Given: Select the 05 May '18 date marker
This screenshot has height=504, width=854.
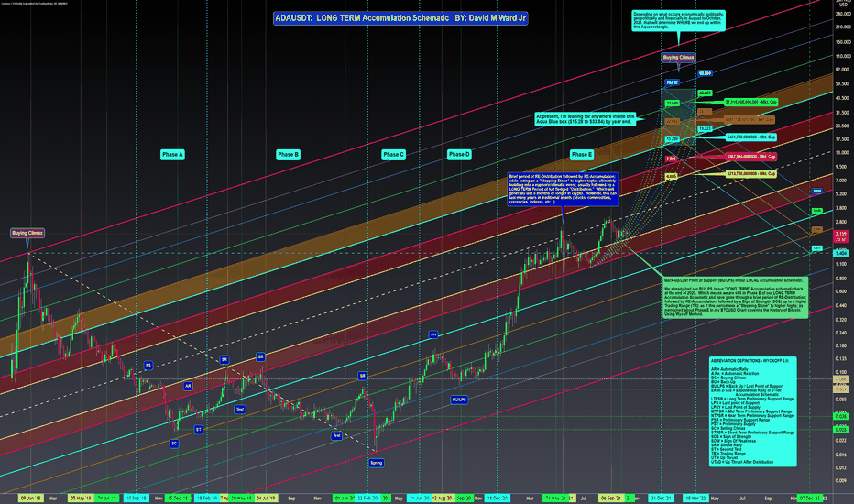Looking at the screenshot, I should click(x=81, y=498).
